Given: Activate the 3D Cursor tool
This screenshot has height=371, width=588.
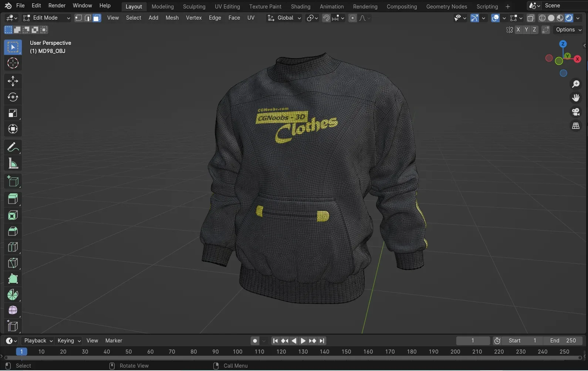Looking at the screenshot, I should coord(13,63).
